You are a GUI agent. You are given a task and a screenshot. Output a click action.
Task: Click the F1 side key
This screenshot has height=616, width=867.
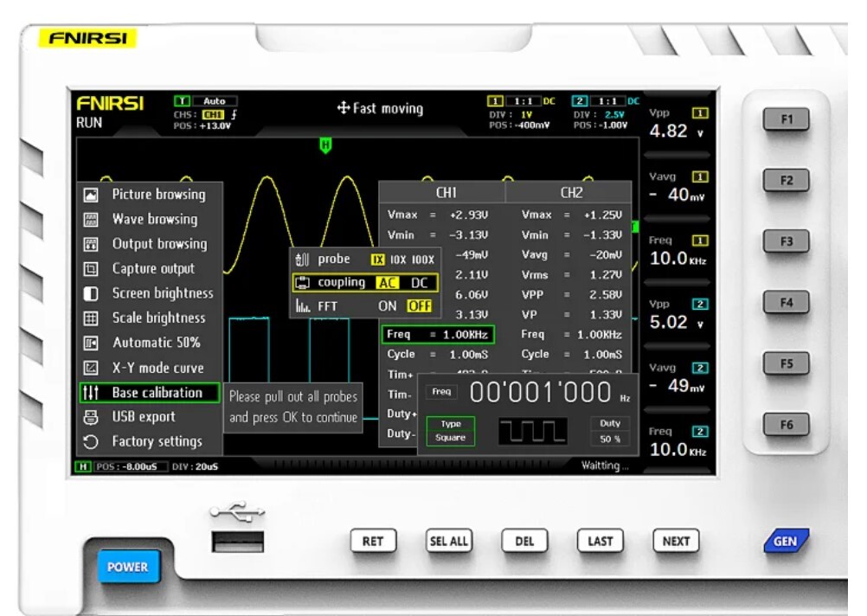pos(787,119)
